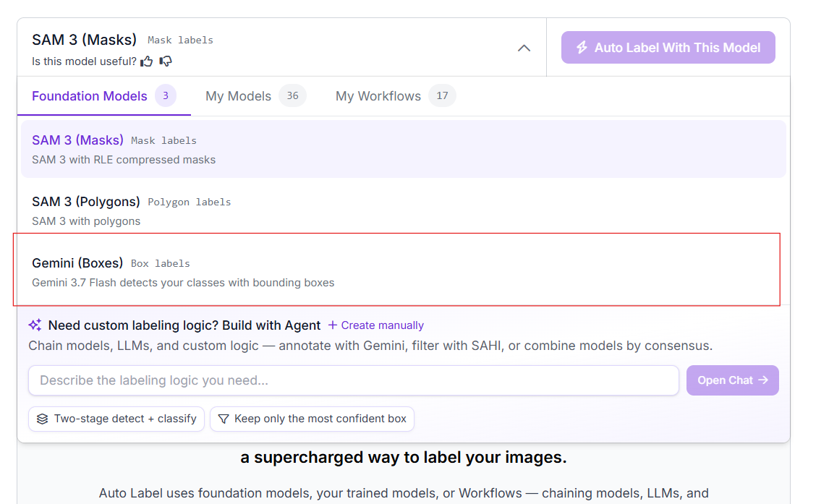Open the My Models tab
Viewport: 829px width, 504px height.
pos(255,96)
